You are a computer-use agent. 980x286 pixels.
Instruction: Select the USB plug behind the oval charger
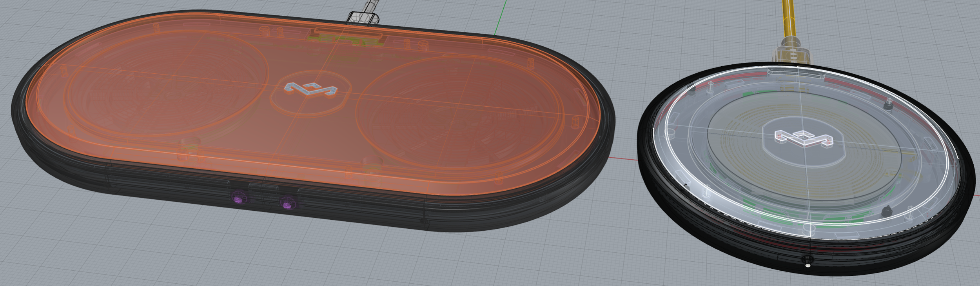click(x=363, y=18)
